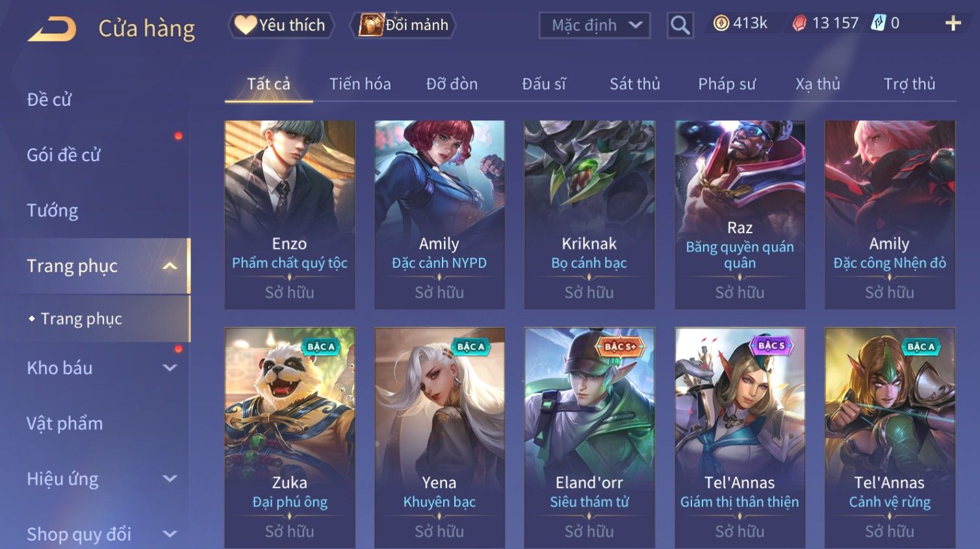Screen dimensions: 980x549
Task: Switch to the Sát thủ tab
Action: click(x=635, y=84)
